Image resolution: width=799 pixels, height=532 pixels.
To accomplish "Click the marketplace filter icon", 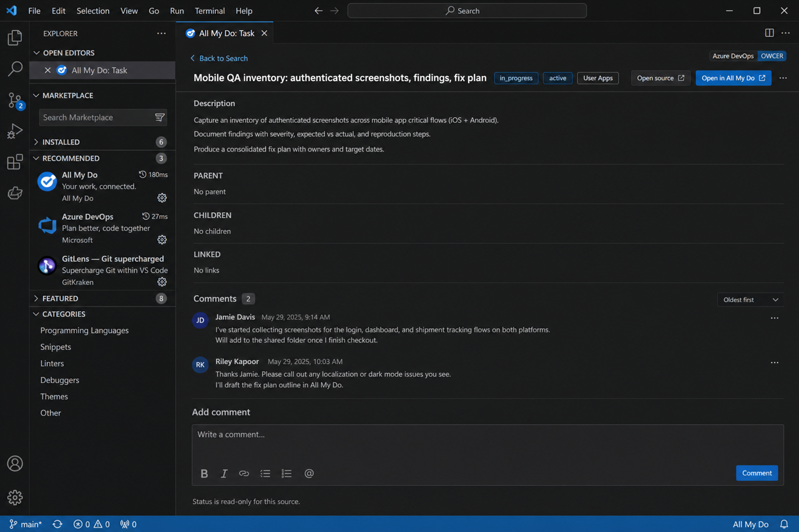I will tap(160, 117).
